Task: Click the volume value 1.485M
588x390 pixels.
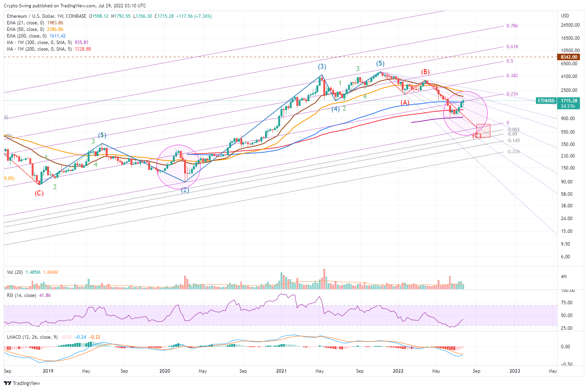Action: [x=33, y=272]
